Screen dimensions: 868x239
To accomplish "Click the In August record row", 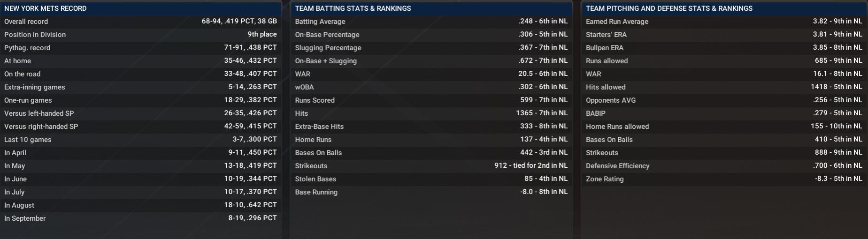I will [140, 205].
